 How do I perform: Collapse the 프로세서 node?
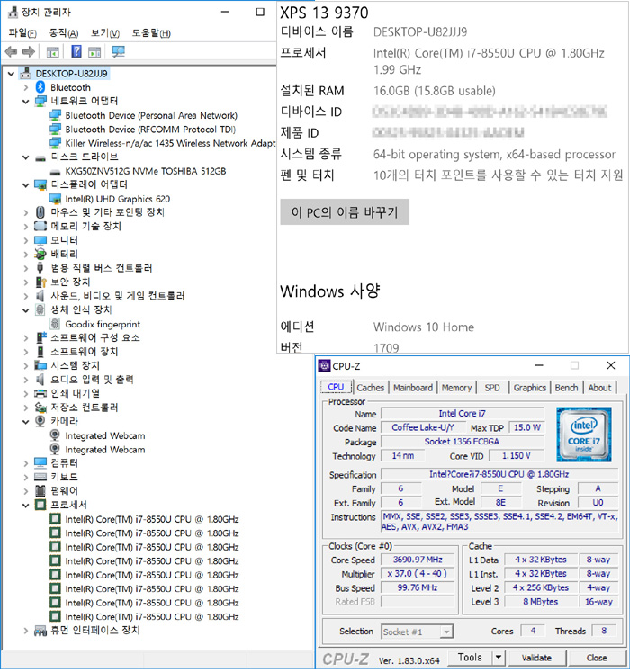26,506
